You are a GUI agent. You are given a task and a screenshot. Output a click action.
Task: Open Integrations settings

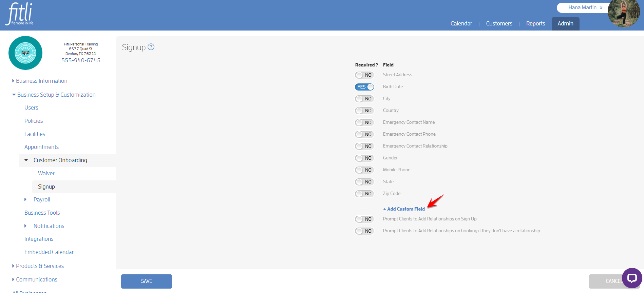click(39, 239)
